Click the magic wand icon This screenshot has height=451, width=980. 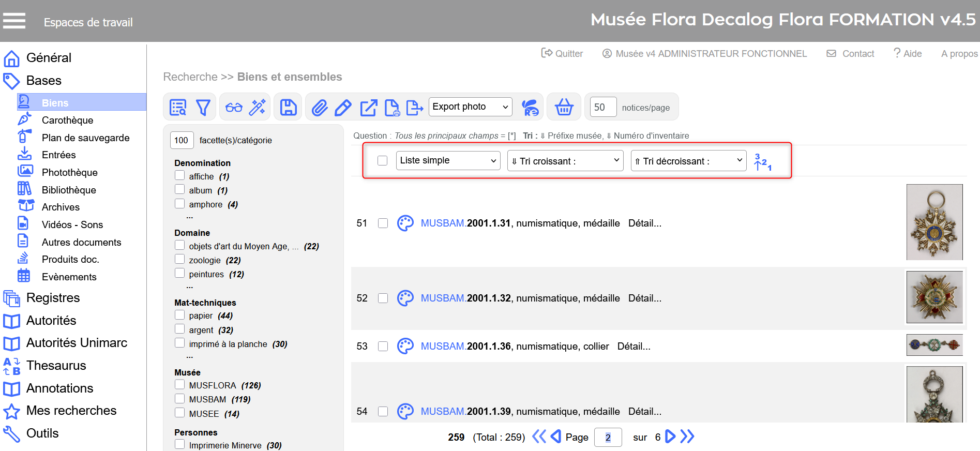click(257, 108)
